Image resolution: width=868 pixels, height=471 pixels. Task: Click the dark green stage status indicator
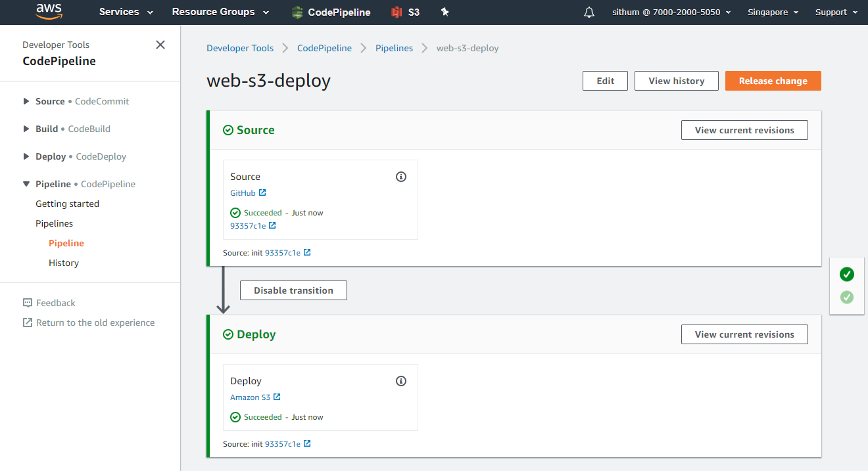pos(847,275)
